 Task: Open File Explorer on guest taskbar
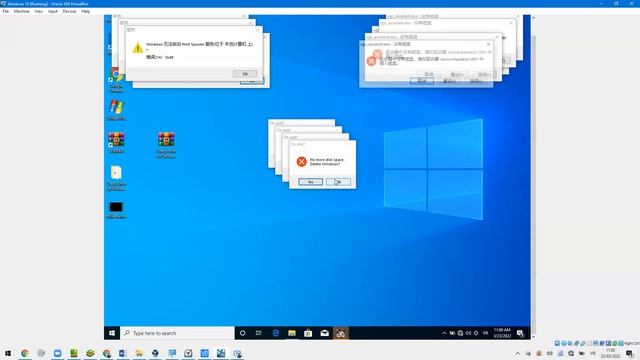coord(292,333)
